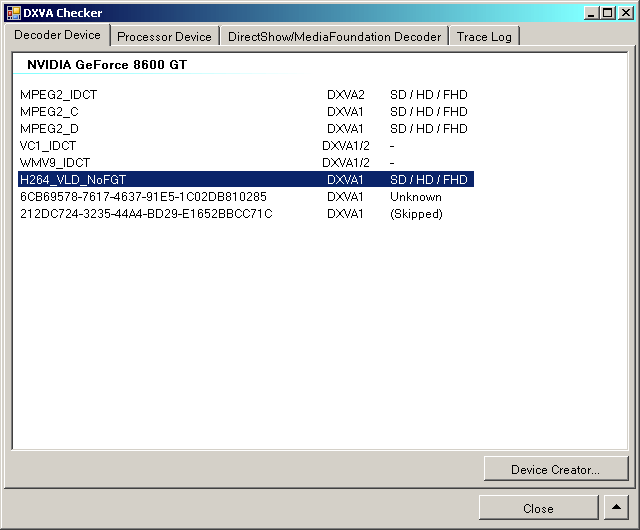Open the Processor Device tab
The image size is (640, 530).
(x=164, y=37)
